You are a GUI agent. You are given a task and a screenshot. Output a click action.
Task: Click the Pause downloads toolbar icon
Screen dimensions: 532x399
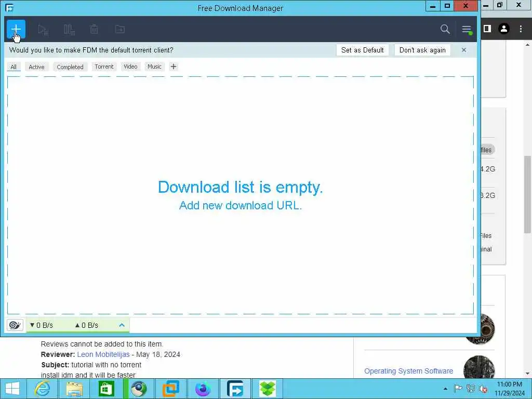pyautogui.click(x=69, y=30)
